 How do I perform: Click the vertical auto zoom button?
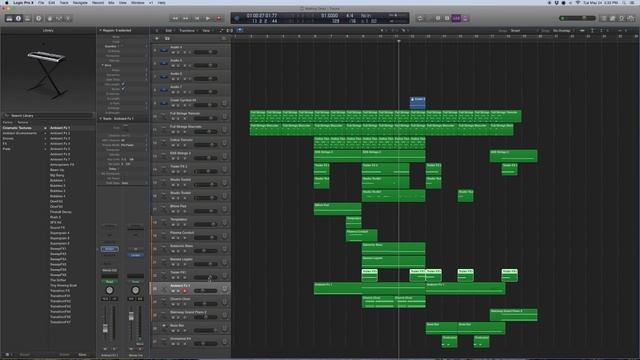pyautogui.click(x=593, y=30)
